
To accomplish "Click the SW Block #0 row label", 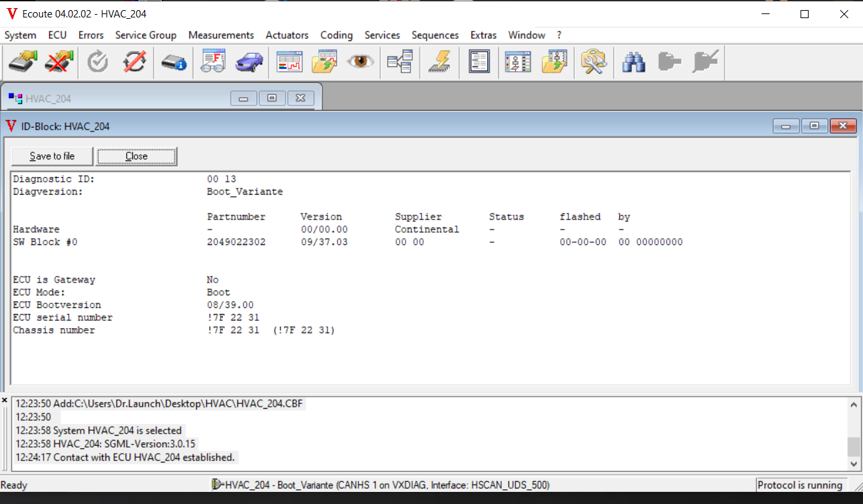I will tap(45, 242).
